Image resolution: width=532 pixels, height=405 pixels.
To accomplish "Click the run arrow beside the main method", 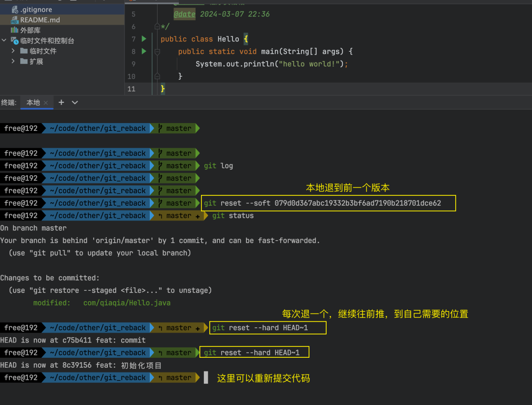I will coord(144,51).
